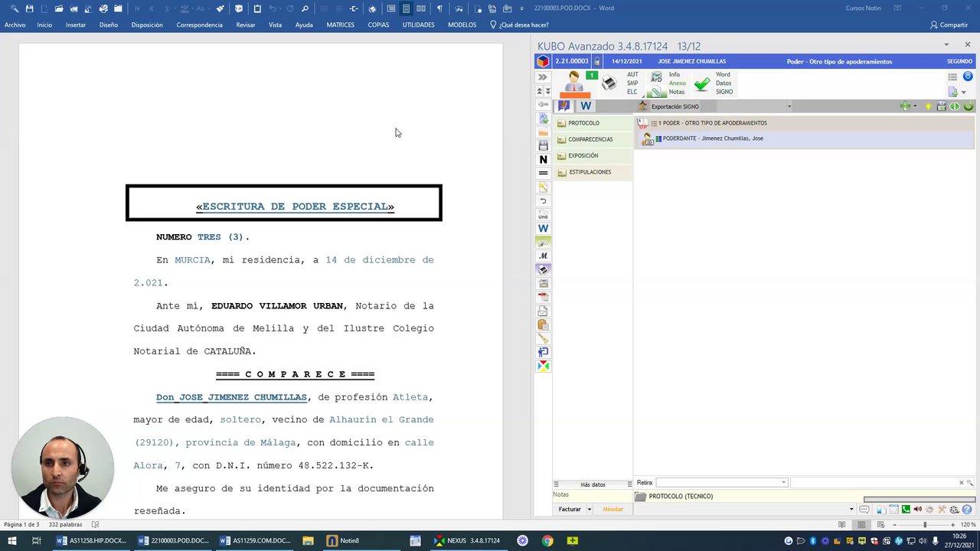Screen dimensions: 980x551
Task: Open the COMPARECENCIAS folder section
Action: pos(593,139)
